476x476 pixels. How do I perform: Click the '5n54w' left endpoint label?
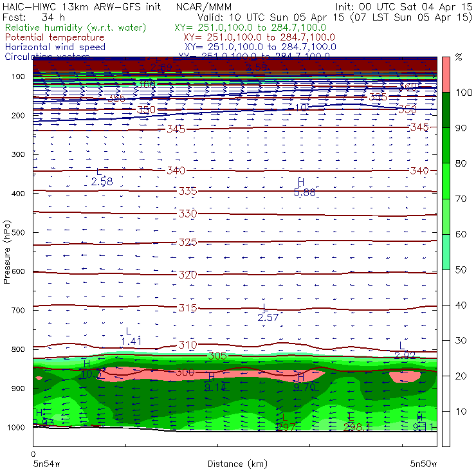coord(46,464)
